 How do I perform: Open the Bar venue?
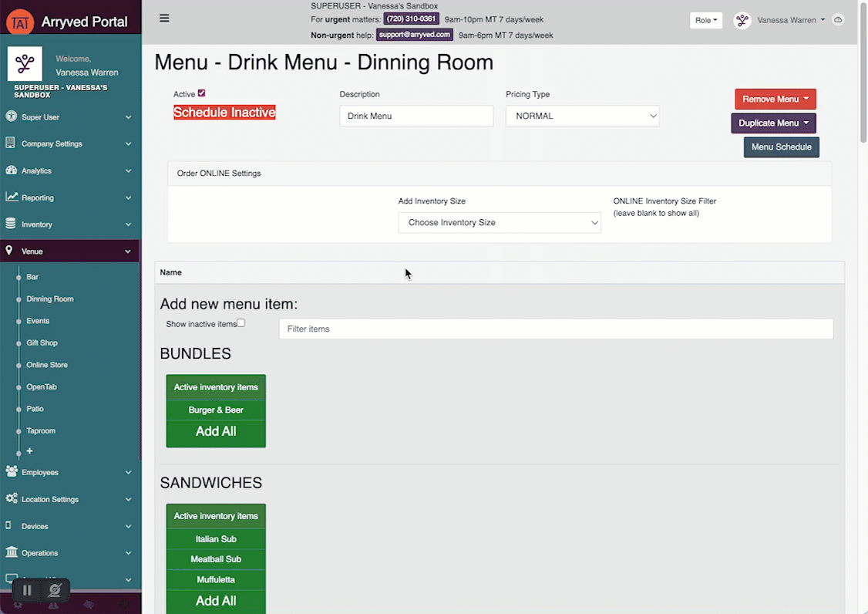pos(32,276)
